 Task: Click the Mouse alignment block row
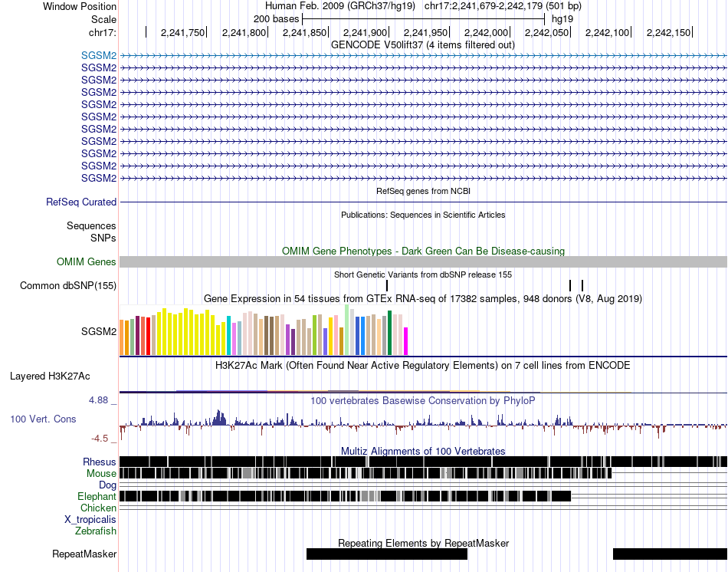[366, 474]
